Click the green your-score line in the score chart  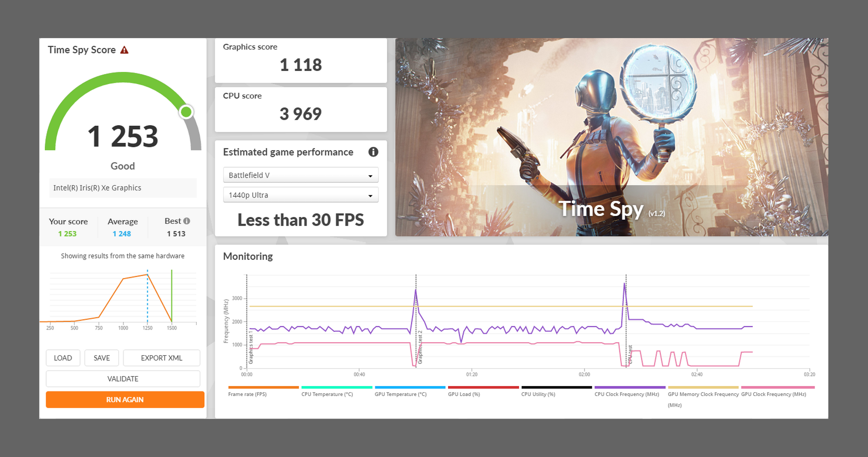[172, 296]
